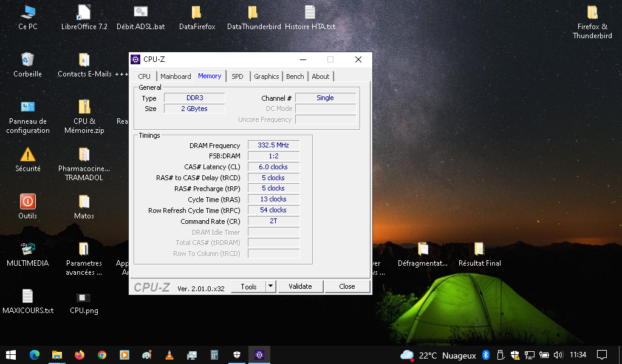
Task: Open the Firefox & Thunderbird folder
Action: click(592, 13)
